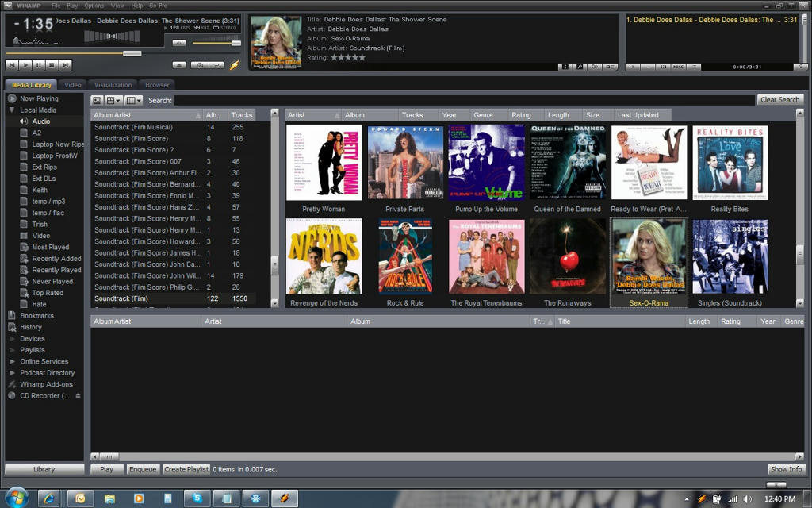Click the volume icon in system tray
The image size is (812, 508).
point(747,499)
